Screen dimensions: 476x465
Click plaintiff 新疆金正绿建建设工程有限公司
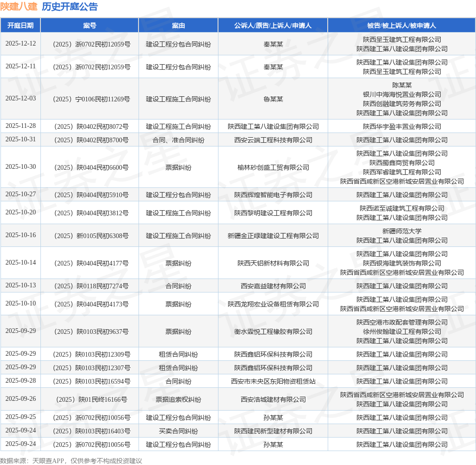pos(273,236)
